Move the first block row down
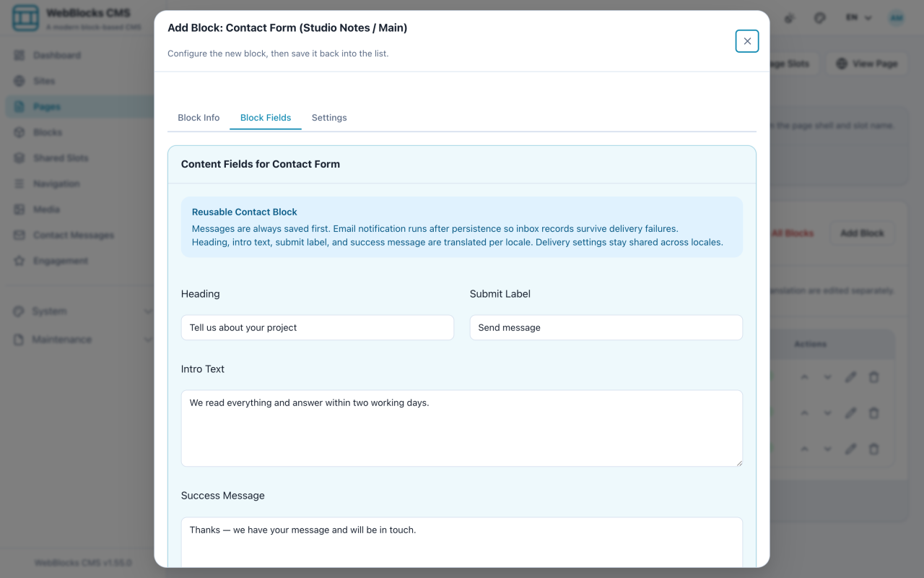Image resolution: width=924 pixels, height=578 pixels. coord(828,377)
